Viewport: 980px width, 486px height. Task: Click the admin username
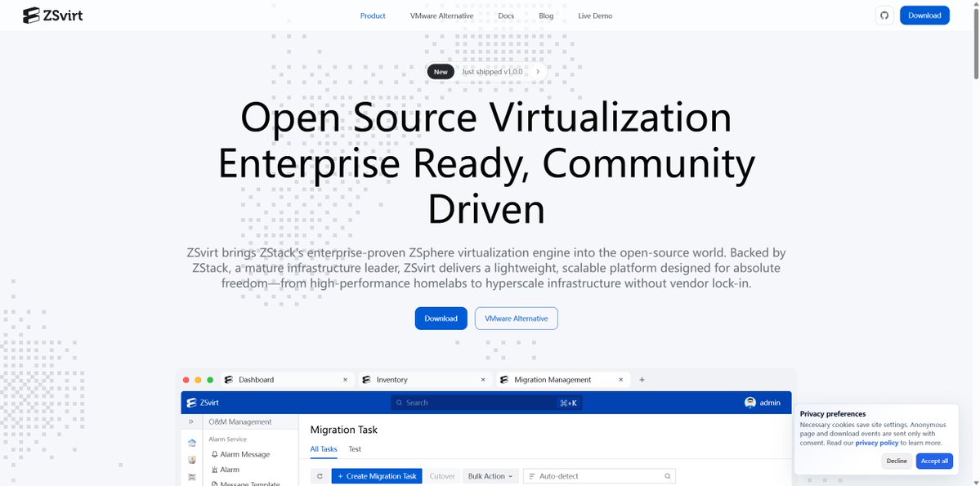point(770,403)
